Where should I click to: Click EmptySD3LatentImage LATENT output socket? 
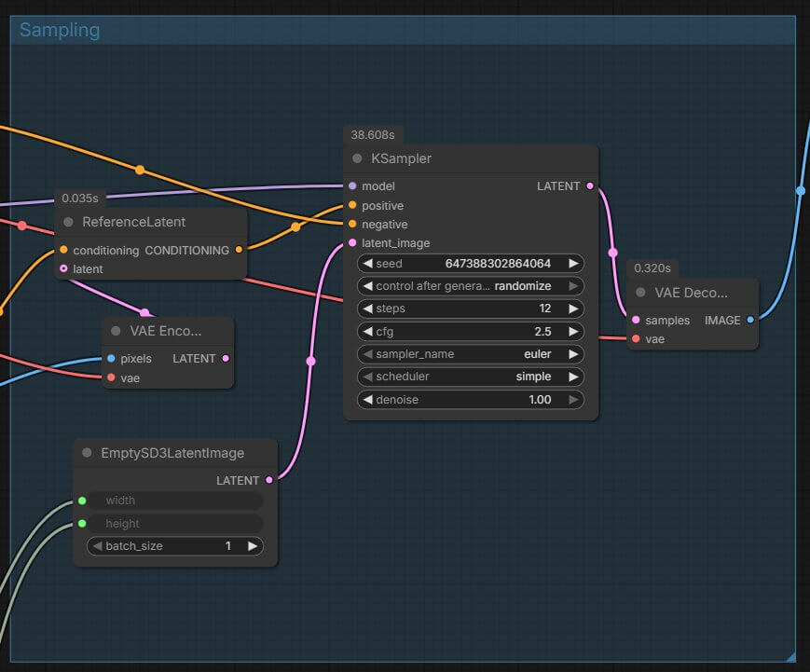click(269, 480)
